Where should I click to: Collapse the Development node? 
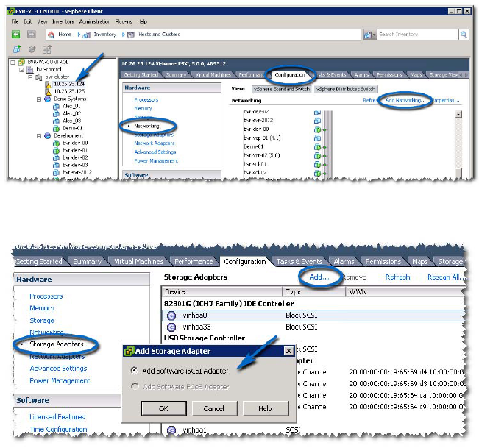click(x=39, y=136)
